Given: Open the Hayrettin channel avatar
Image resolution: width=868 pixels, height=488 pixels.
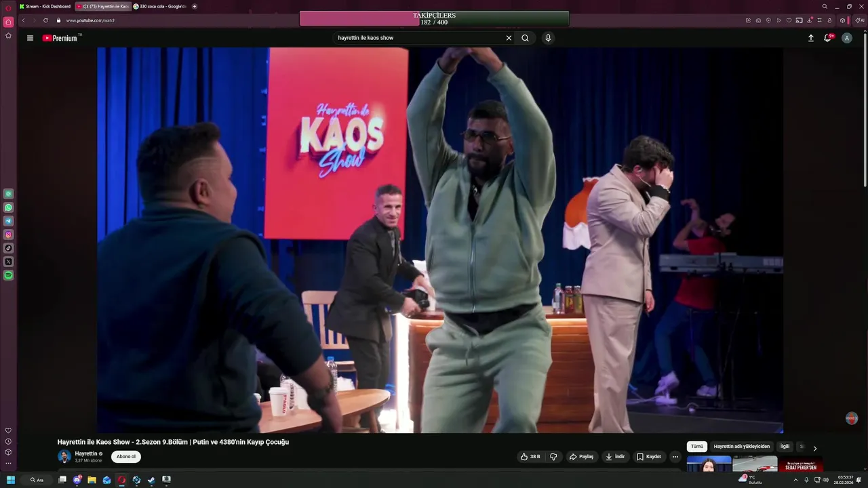Looking at the screenshot, I should point(64,457).
